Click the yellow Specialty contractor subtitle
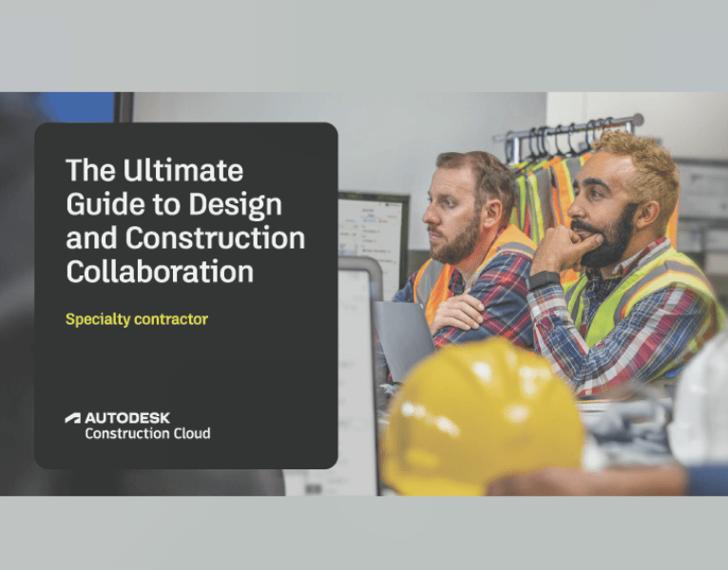 pos(136,319)
